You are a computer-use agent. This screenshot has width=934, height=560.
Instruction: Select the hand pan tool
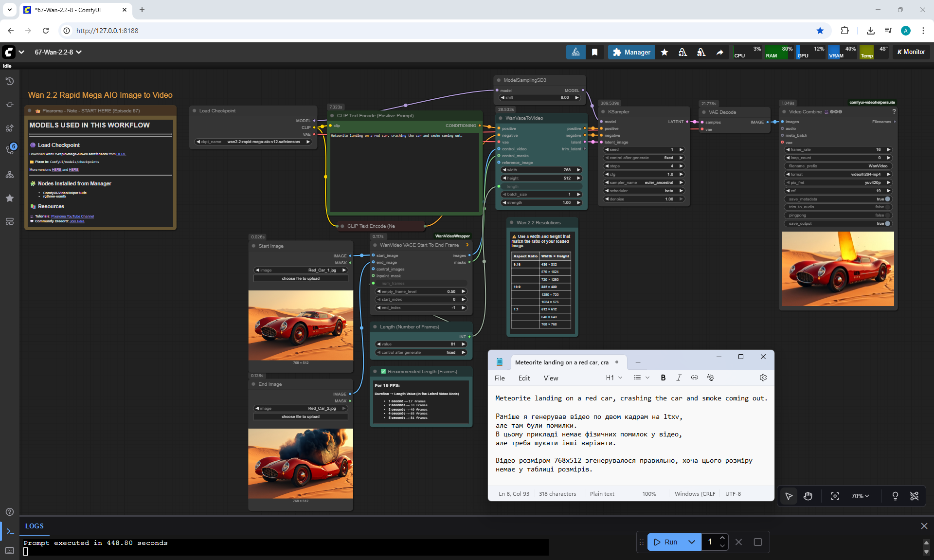(x=808, y=496)
